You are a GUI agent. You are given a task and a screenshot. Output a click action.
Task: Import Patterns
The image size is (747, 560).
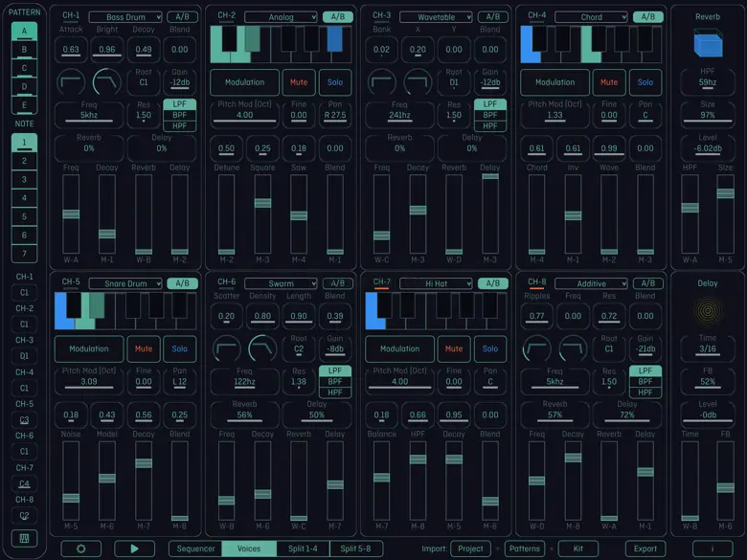click(525, 549)
